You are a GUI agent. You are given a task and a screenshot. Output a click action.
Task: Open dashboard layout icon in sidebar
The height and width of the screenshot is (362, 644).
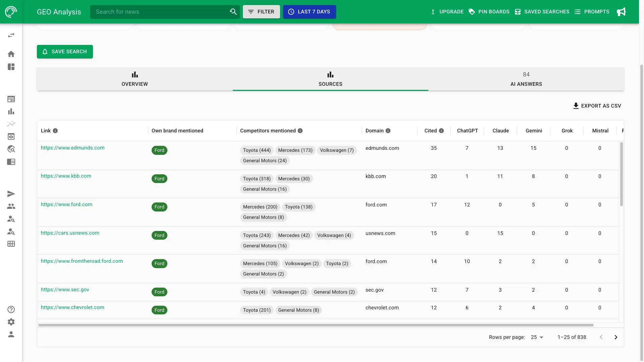pyautogui.click(x=11, y=67)
